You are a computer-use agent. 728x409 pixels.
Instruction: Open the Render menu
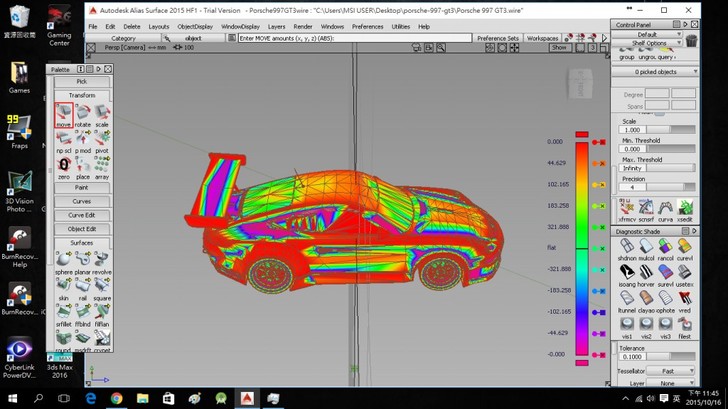pos(303,26)
